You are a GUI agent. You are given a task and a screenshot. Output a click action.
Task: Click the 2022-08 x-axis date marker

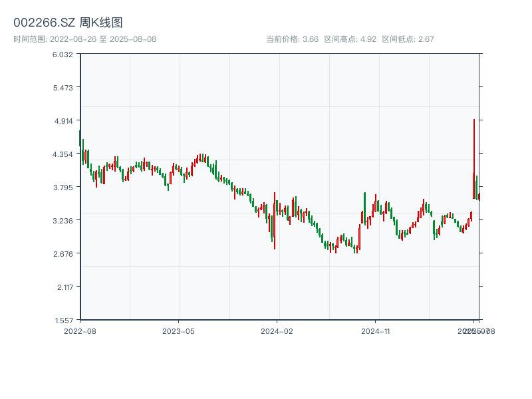point(80,331)
